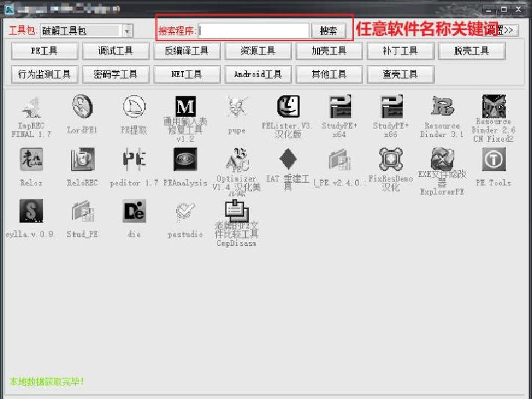Image resolution: width=532 pixels, height=399 pixels.
Task: Switch to 脱壳工具 category
Action: 471,51
